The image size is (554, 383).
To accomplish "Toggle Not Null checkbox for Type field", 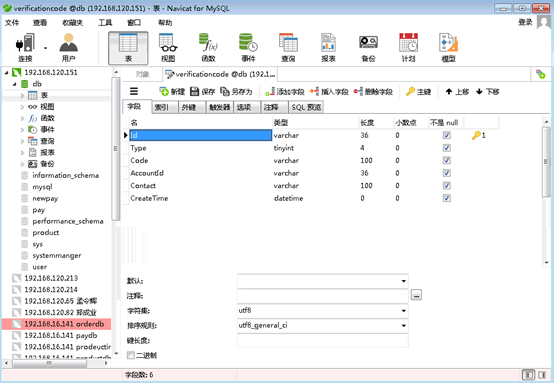I will pyautogui.click(x=447, y=148).
